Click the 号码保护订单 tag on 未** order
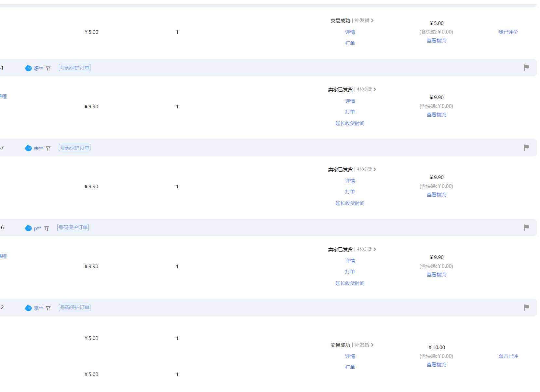 [x=74, y=148]
